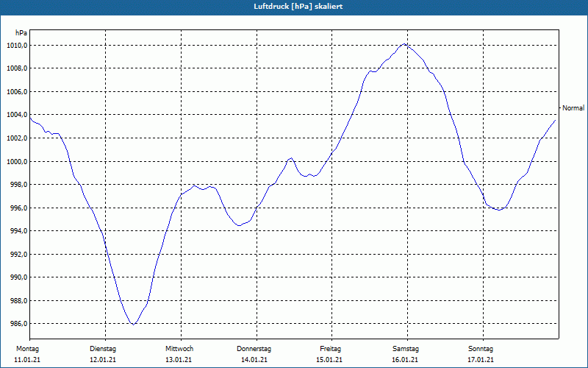This screenshot has height=368, width=588.
Task: Click the date 17.01.21
Action: coord(481,360)
